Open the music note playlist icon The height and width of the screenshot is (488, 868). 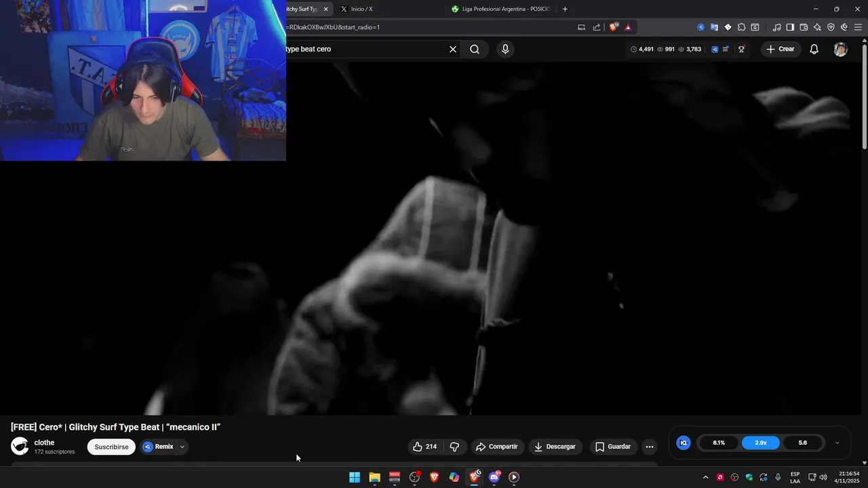(x=776, y=27)
